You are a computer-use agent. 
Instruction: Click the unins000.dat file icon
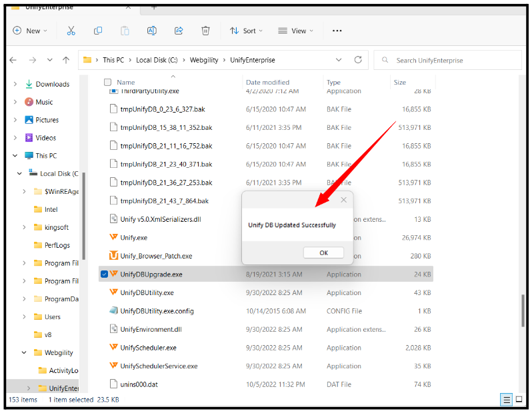[x=113, y=384]
